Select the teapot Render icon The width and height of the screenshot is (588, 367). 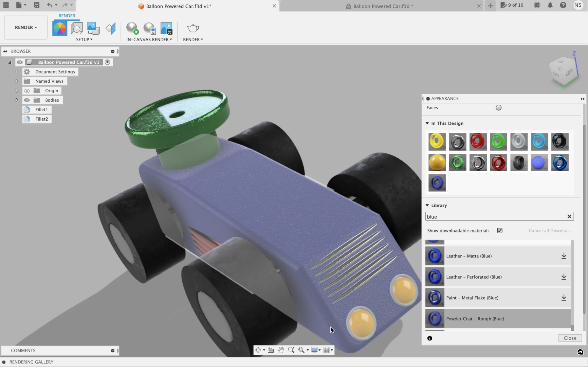click(x=193, y=28)
